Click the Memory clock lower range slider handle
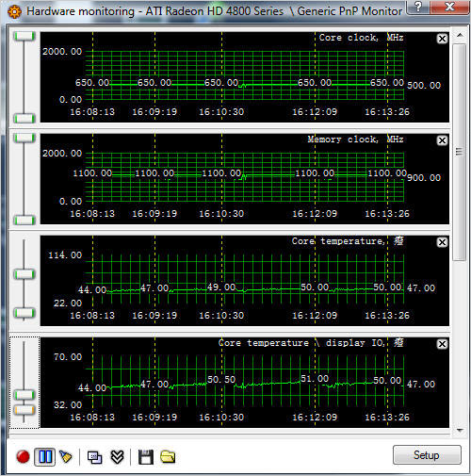This screenshot has height=476, width=471. coord(24,220)
